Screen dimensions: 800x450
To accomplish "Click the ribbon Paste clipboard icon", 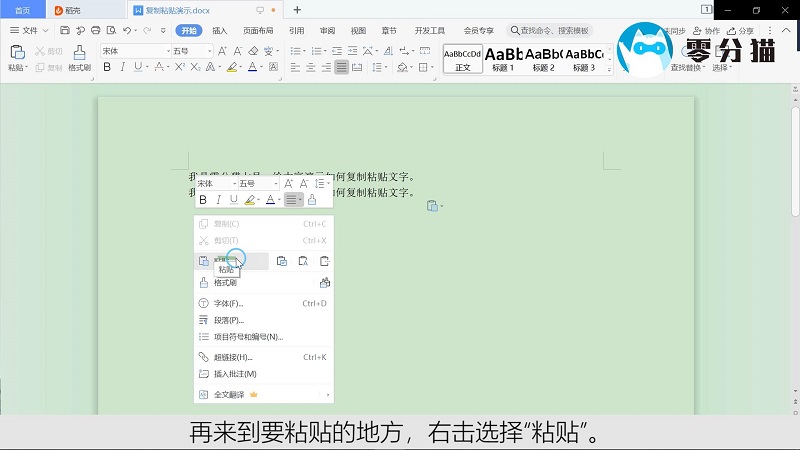I will tap(17, 53).
